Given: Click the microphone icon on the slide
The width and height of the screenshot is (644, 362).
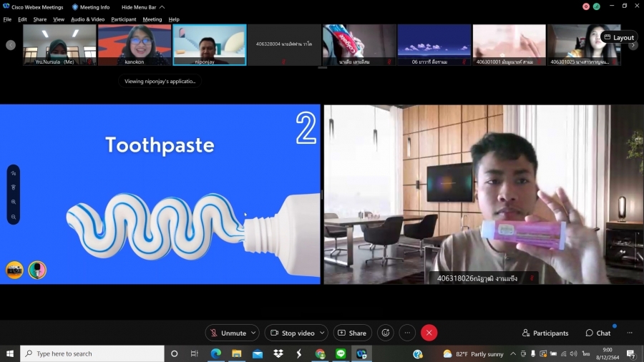Looking at the screenshot, I should point(37,270).
